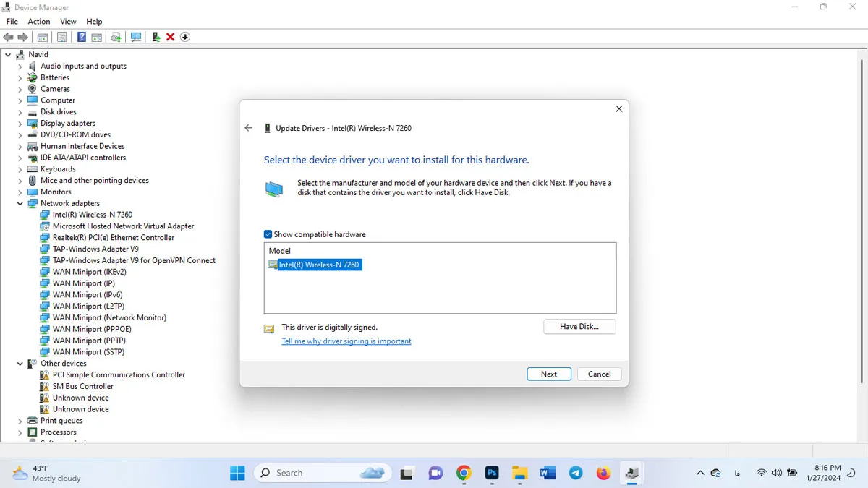The image size is (868, 488).
Task: Click the Mice and other pointing devices category
Action: (95, 181)
